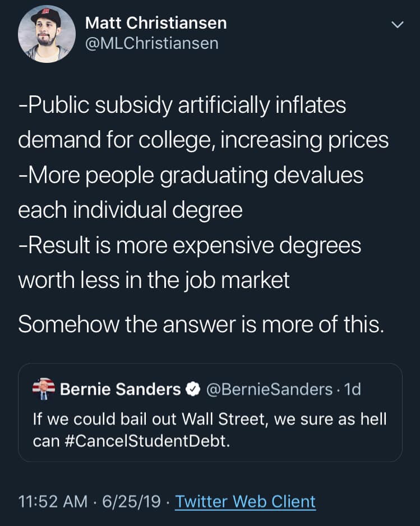Click the Bernie Sanders name in quote
420x526 pixels.
pos(120,389)
